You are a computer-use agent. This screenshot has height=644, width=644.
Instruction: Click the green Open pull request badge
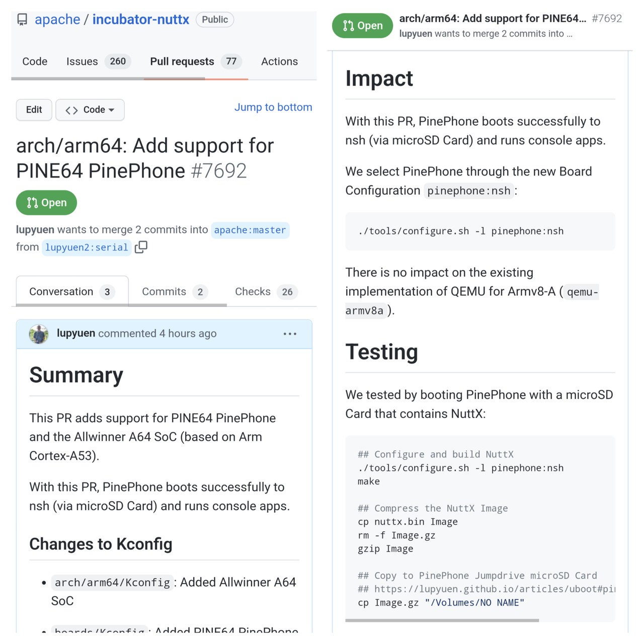(x=46, y=203)
